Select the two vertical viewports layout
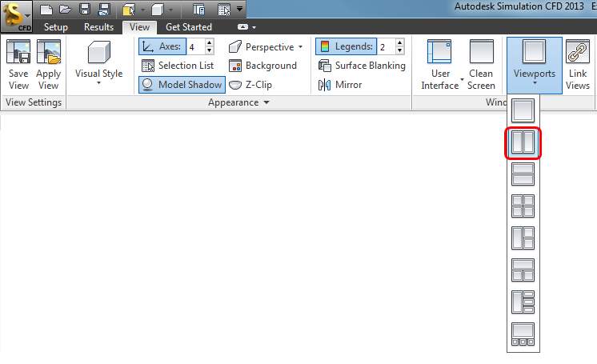This screenshot has height=364, width=597. pos(523,142)
